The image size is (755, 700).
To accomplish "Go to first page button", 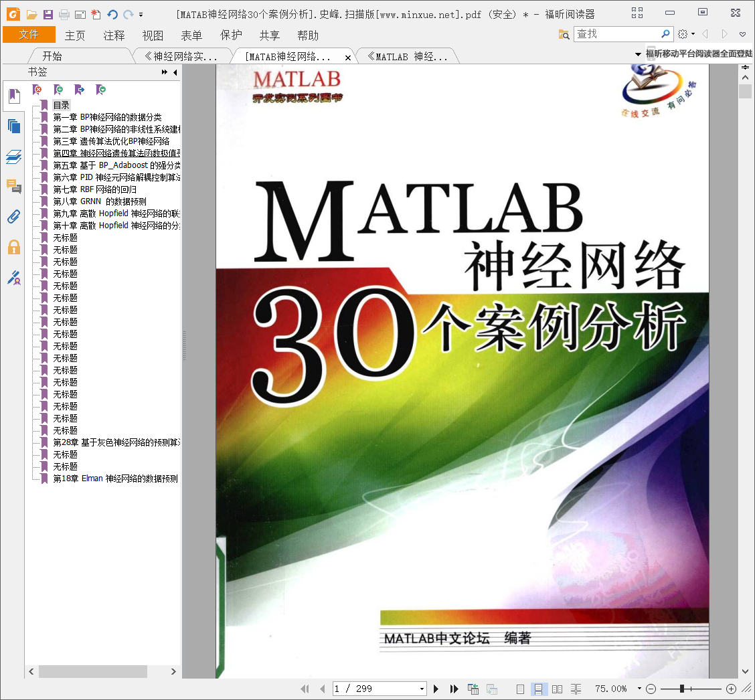I will (x=305, y=689).
